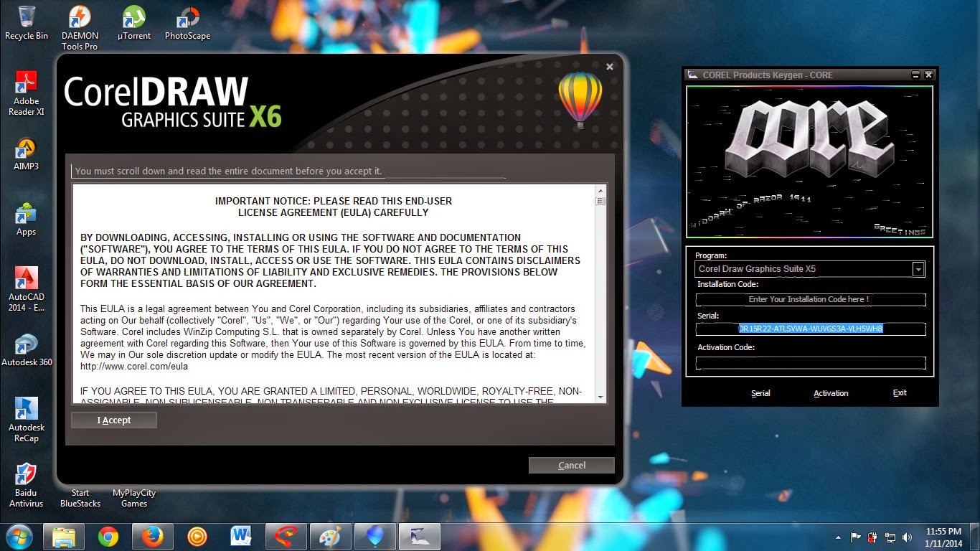Click Cancel in the CorelDRAW installer

pyautogui.click(x=572, y=466)
